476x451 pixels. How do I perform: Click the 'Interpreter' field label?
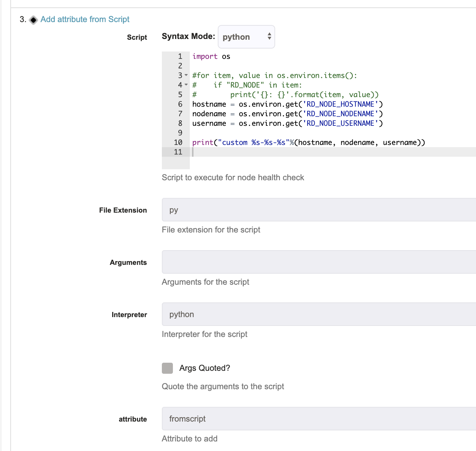tap(129, 315)
